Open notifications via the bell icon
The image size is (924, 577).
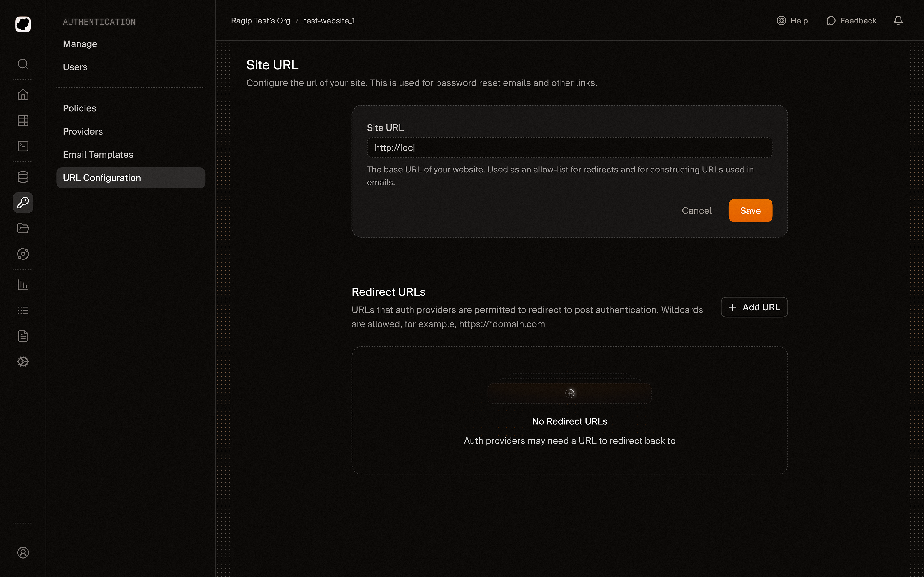pyautogui.click(x=898, y=21)
